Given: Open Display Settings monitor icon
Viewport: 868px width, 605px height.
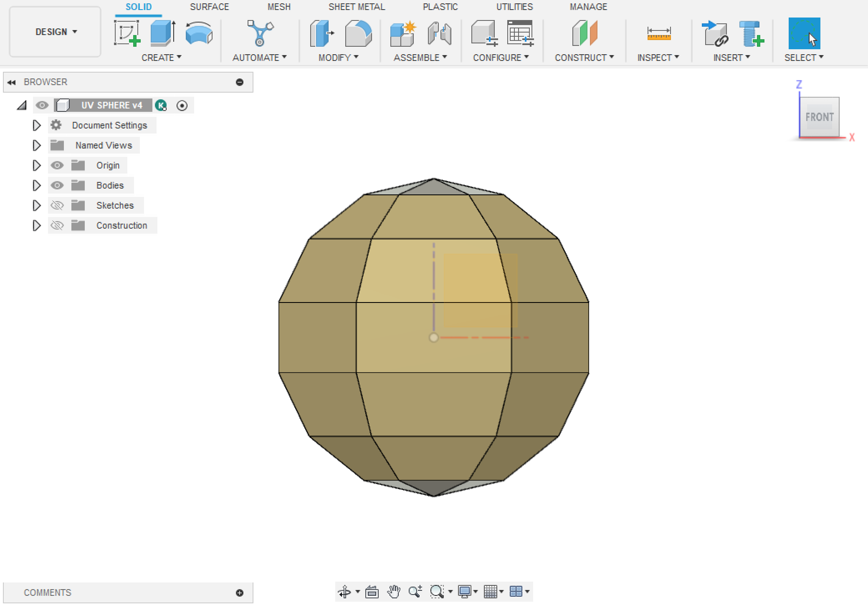Looking at the screenshot, I should [464, 592].
